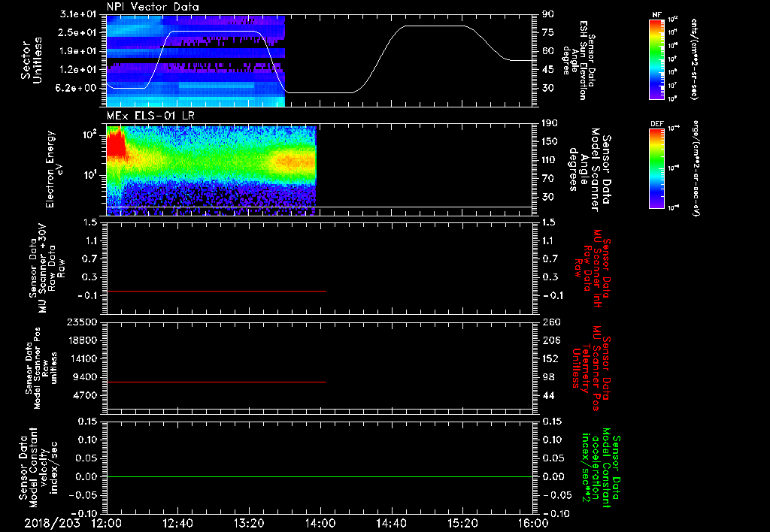Click the '75' sun elevation tick value
This screenshot has height=532, width=770.
[x=548, y=32]
